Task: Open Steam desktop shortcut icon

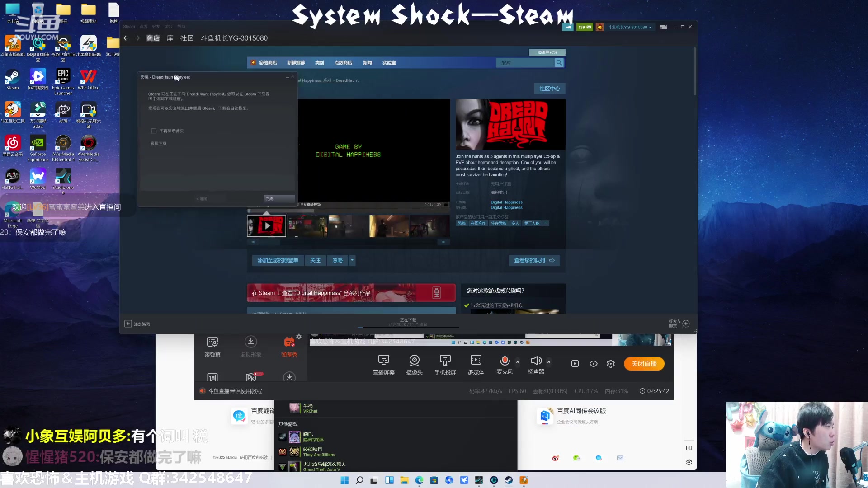Action: click(x=13, y=80)
